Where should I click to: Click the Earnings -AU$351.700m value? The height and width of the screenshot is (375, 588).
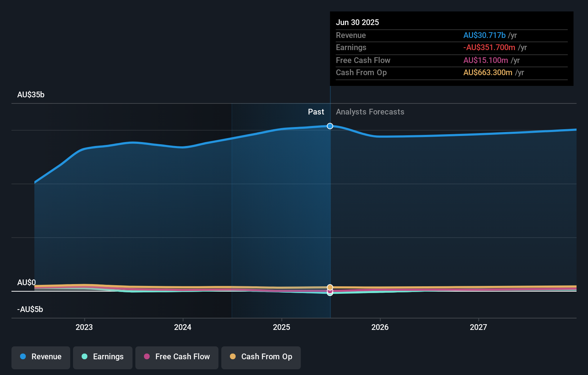coord(490,47)
